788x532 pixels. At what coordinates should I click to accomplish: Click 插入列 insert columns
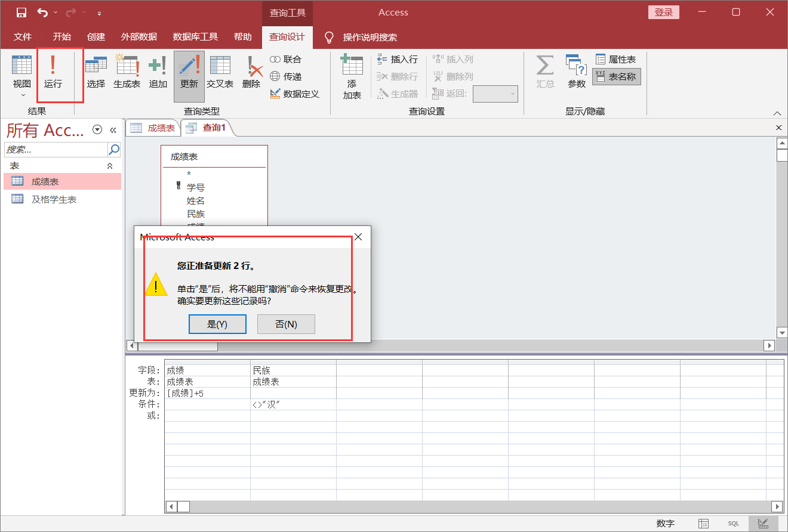point(453,60)
